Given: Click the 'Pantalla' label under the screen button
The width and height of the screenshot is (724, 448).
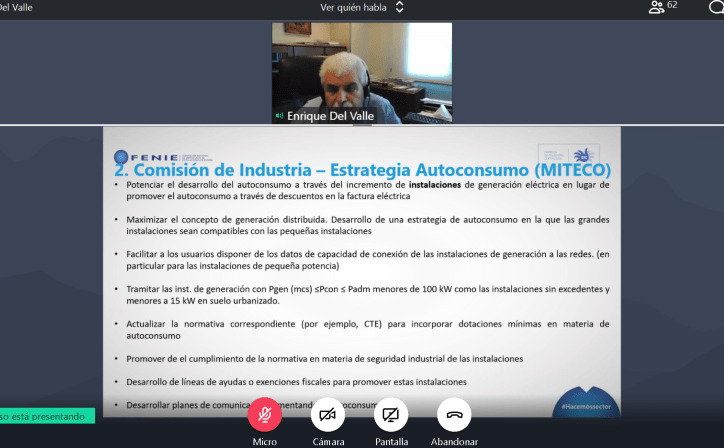Looking at the screenshot, I should click(392, 442).
